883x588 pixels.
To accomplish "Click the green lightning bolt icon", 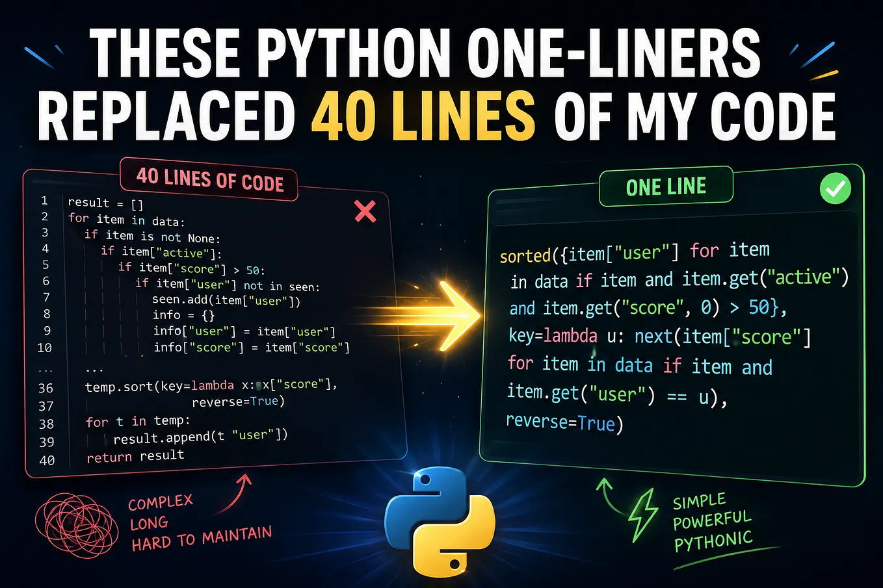I will pos(643,515).
